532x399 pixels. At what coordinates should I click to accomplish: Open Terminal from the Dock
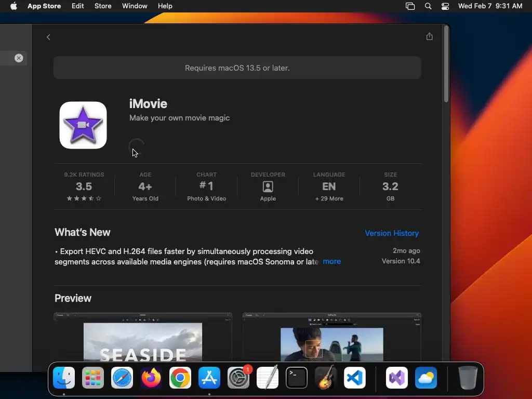[297, 378]
